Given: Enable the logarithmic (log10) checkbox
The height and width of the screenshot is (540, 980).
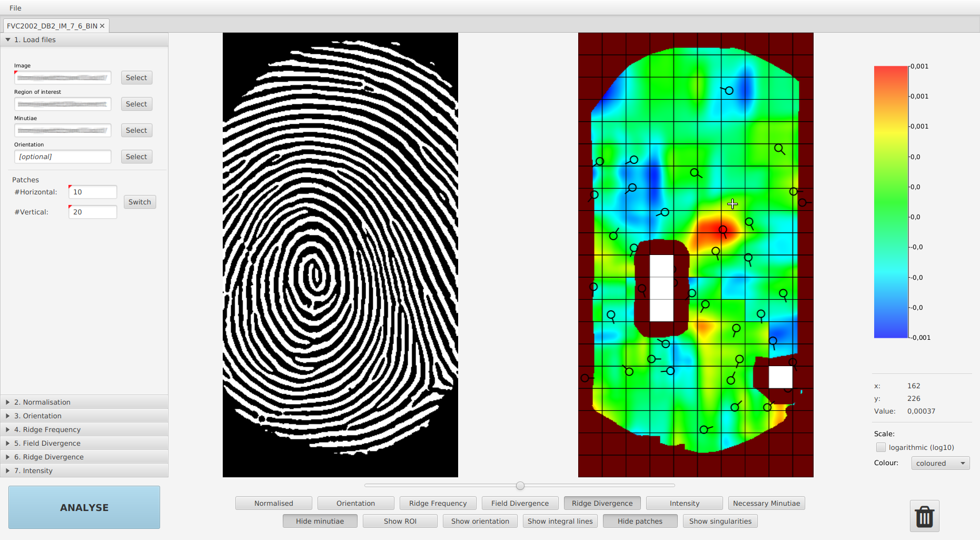Looking at the screenshot, I should click(880, 447).
